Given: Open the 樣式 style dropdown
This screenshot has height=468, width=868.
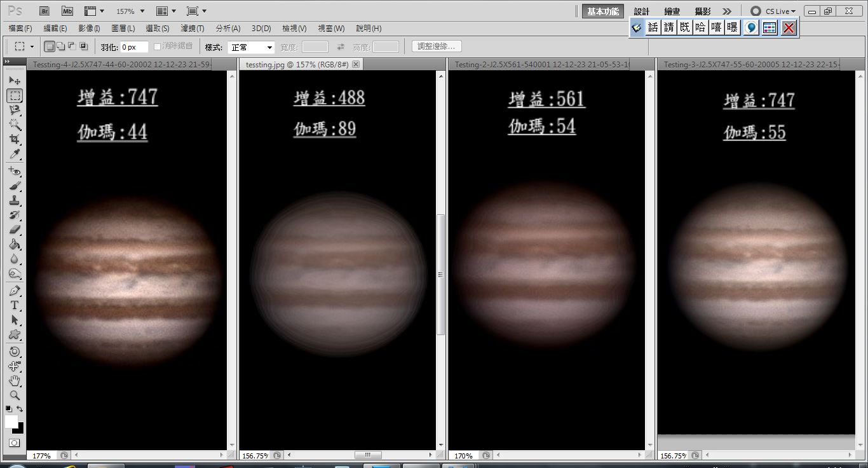Looking at the screenshot, I should pos(251,47).
